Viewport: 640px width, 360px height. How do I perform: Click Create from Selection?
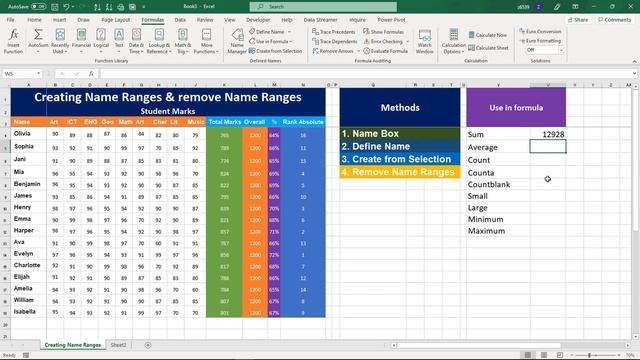[276, 51]
